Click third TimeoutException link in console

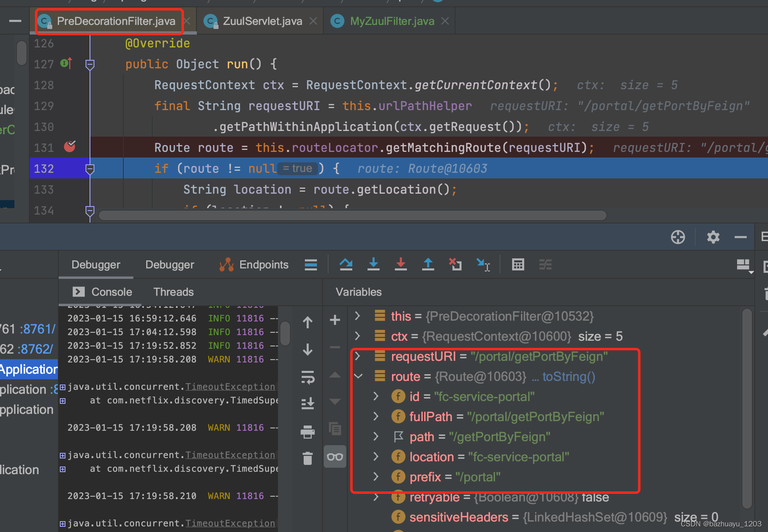(x=230, y=523)
